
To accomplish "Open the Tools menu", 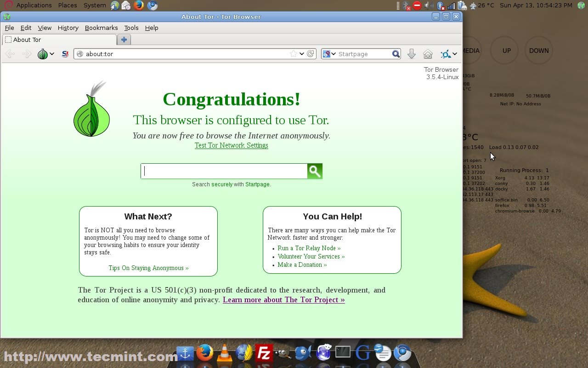I will [x=131, y=28].
